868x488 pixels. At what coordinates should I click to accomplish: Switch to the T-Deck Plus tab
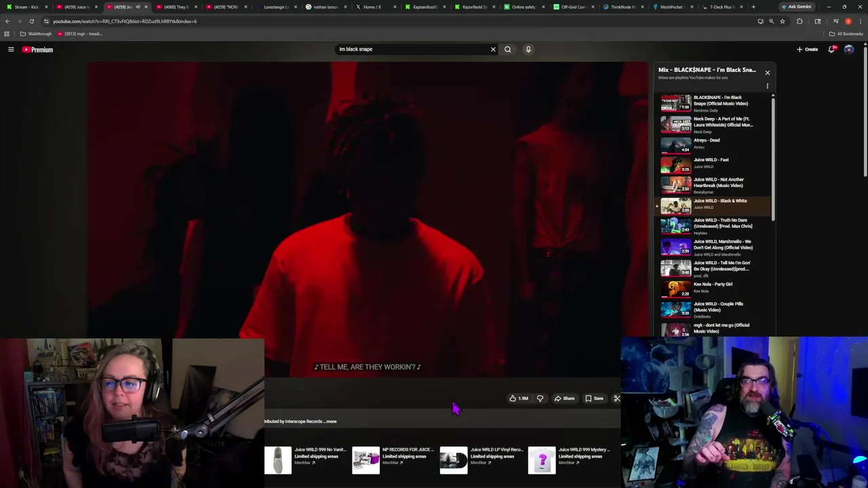point(722,7)
